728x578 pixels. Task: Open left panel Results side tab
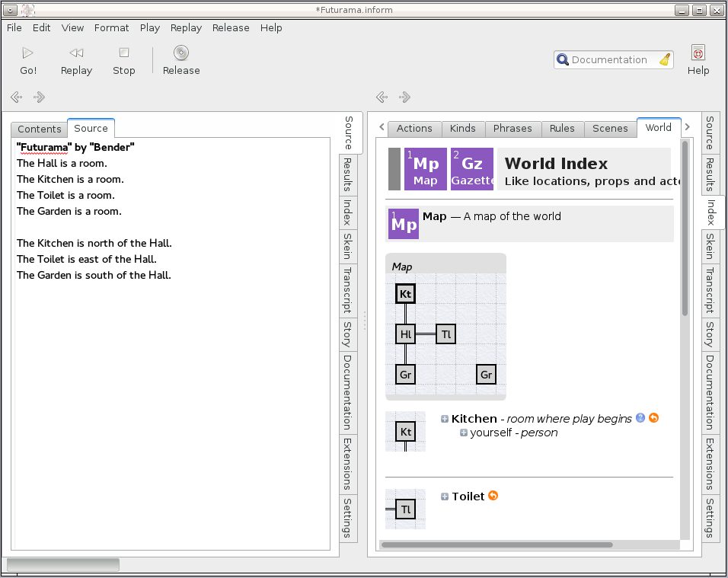coord(347,174)
